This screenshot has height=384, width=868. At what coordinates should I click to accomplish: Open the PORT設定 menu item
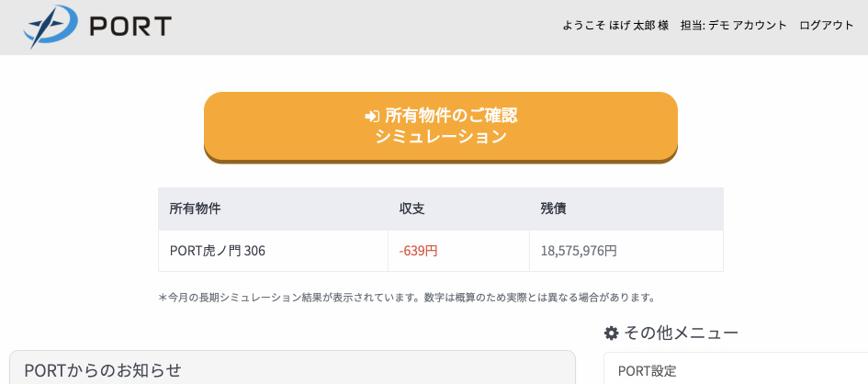(647, 371)
